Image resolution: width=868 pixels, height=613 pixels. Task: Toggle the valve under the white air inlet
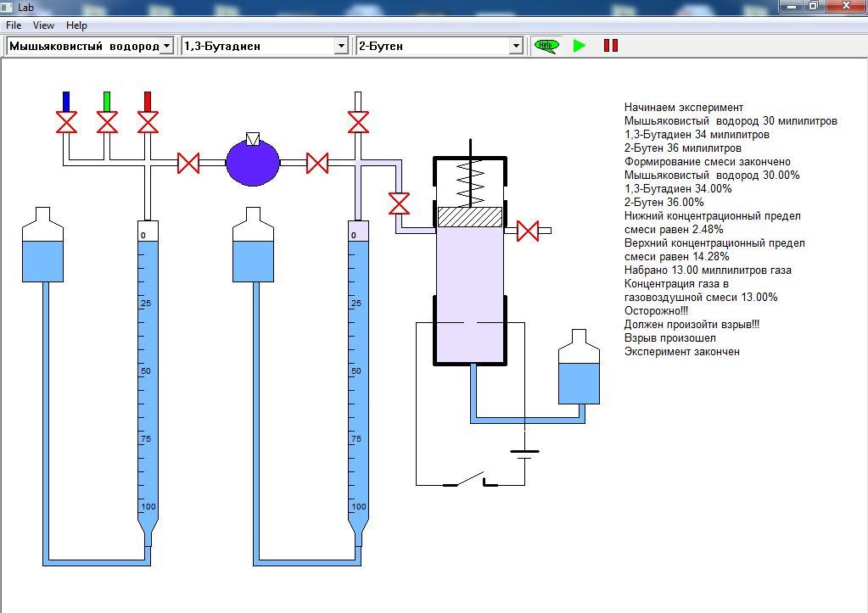(x=358, y=122)
